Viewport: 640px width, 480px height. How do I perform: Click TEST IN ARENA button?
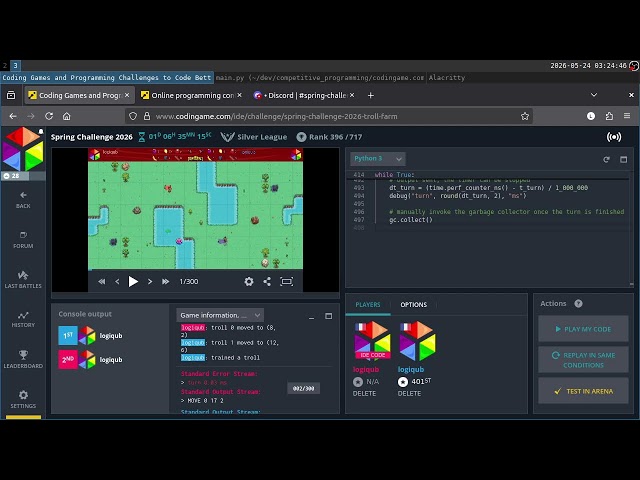pos(583,391)
